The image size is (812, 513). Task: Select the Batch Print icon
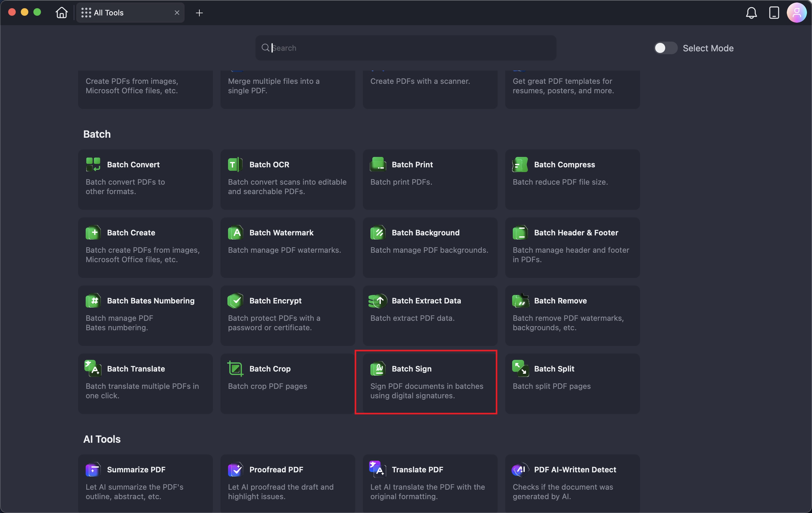[378, 164]
